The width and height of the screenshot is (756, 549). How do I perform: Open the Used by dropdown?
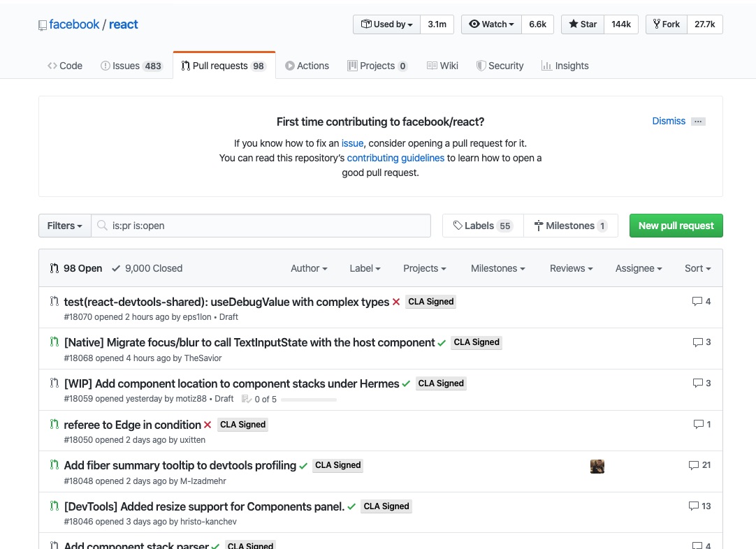[386, 24]
